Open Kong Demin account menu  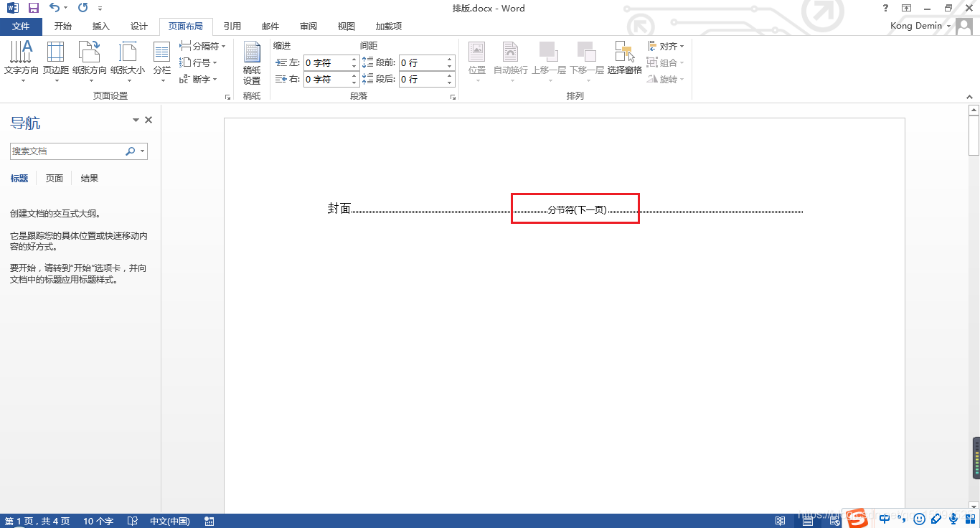coord(921,26)
